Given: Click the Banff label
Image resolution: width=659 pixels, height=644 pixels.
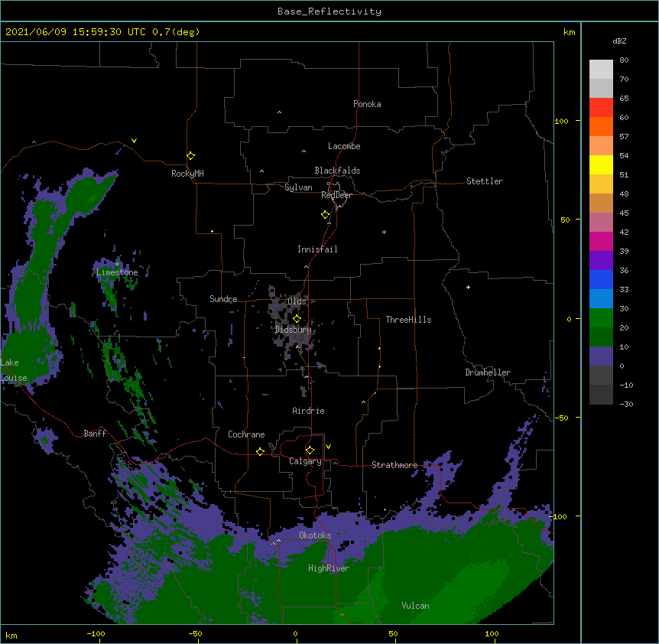Looking at the screenshot, I should (x=95, y=434).
